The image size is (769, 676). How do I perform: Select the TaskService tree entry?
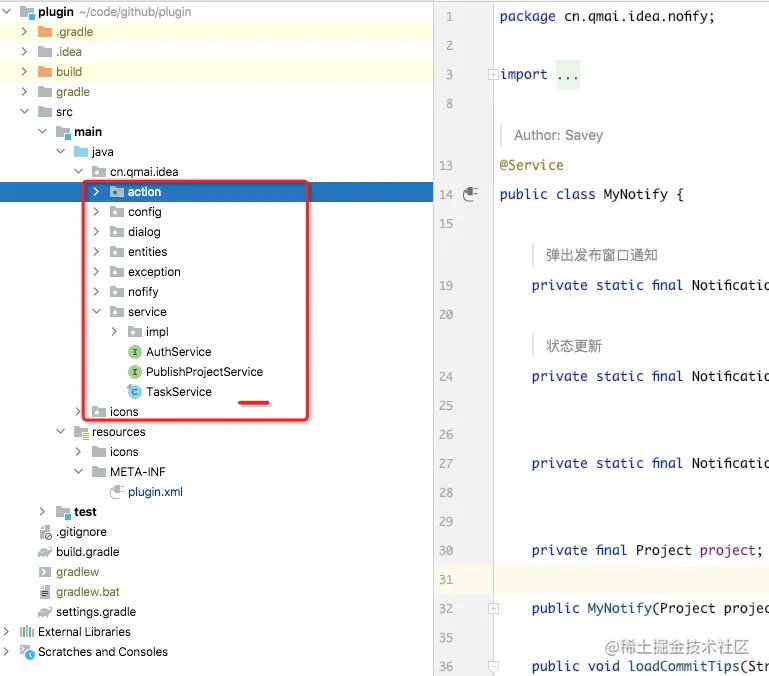click(x=179, y=391)
